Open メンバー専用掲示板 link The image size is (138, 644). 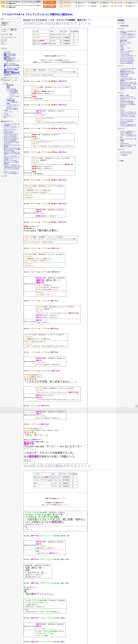[x=12, y=102]
